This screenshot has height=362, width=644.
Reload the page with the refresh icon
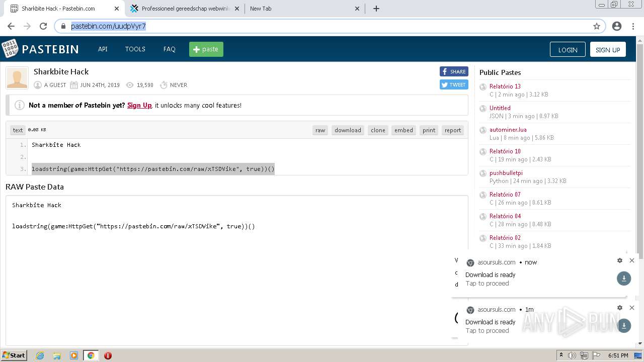[43, 26]
